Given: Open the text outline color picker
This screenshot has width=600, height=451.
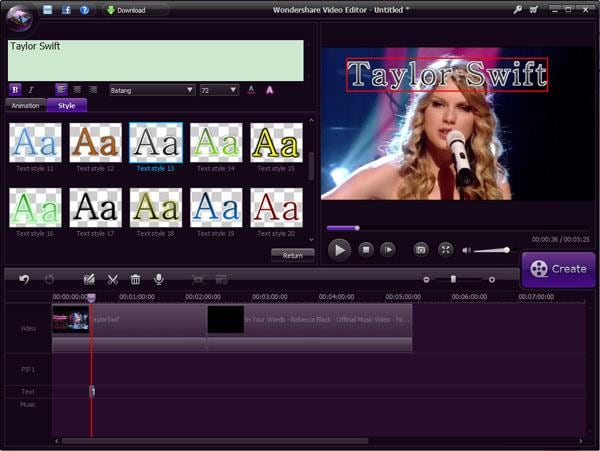Looking at the screenshot, I should coord(270,90).
